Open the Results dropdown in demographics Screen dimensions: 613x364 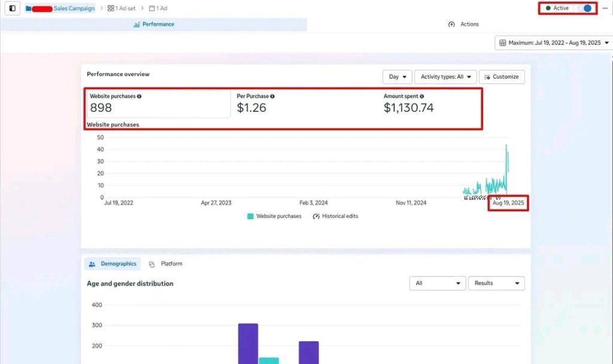point(496,283)
